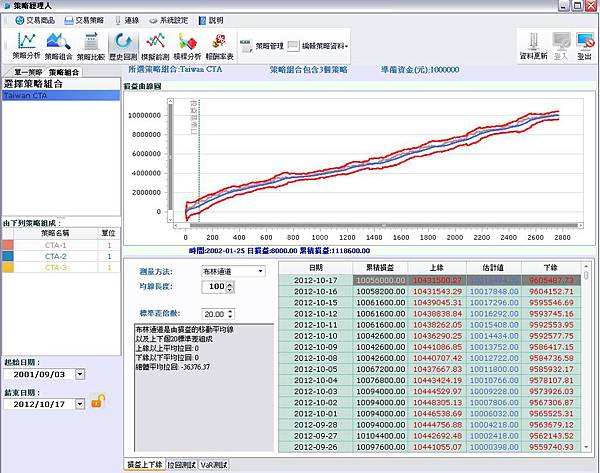Sort by the 上線 column header

coord(437,267)
